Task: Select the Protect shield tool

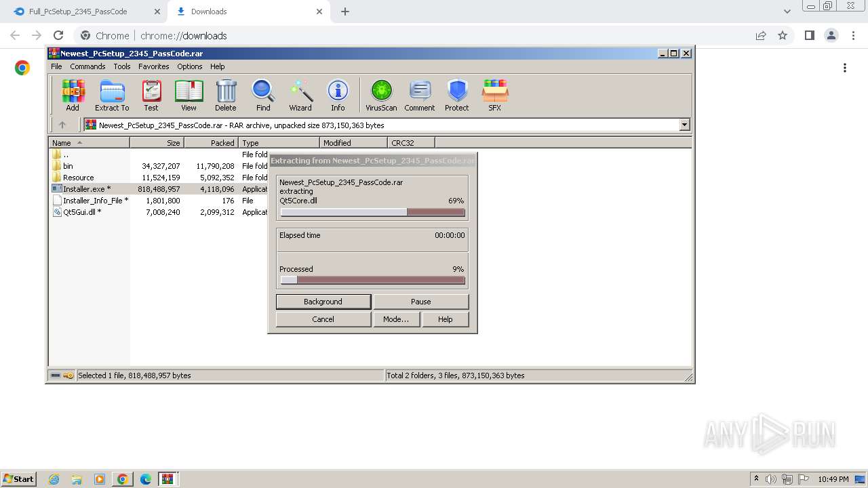Action: click(457, 95)
